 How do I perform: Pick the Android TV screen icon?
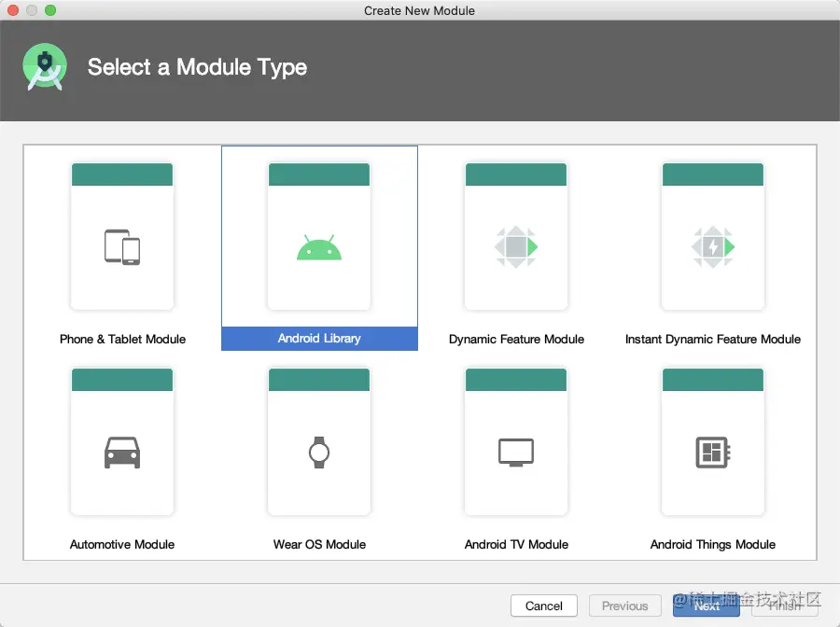point(516,453)
